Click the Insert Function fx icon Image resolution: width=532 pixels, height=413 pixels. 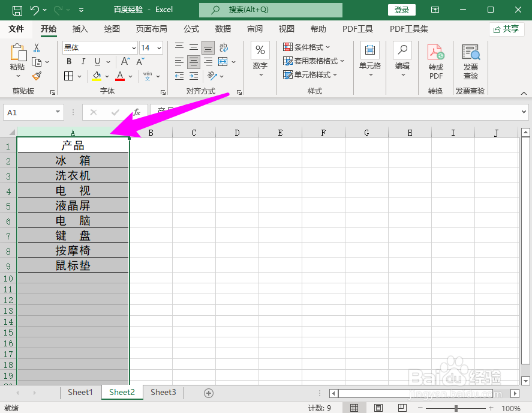(137, 112)
